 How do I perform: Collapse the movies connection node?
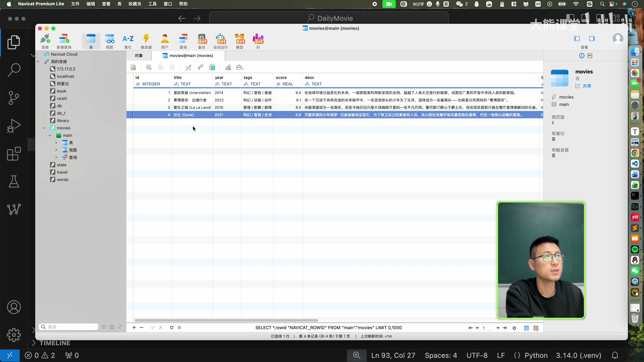tap(44, 128)
